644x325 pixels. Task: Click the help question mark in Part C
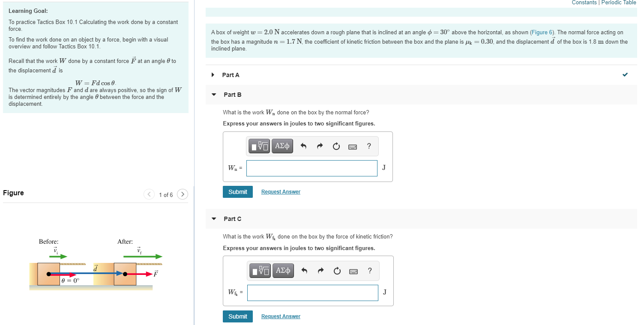click(369, 271)
